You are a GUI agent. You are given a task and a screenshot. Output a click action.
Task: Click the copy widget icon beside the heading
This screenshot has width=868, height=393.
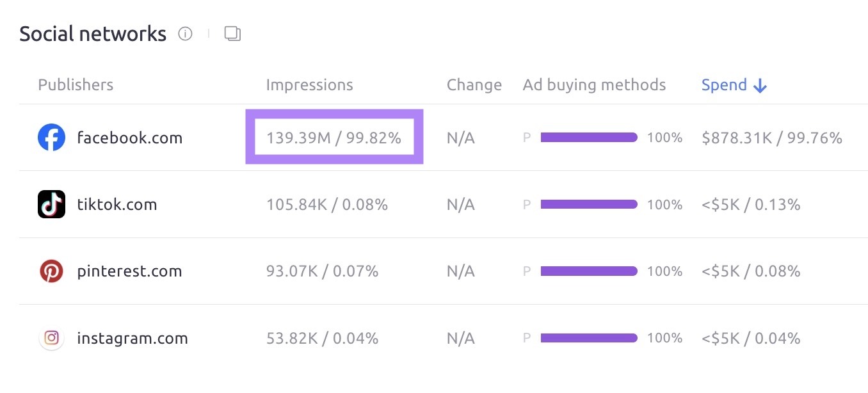click(x=232, y=33)
